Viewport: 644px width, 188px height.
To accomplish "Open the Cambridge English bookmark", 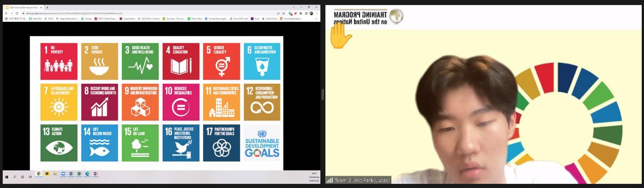I will (291, 19).
